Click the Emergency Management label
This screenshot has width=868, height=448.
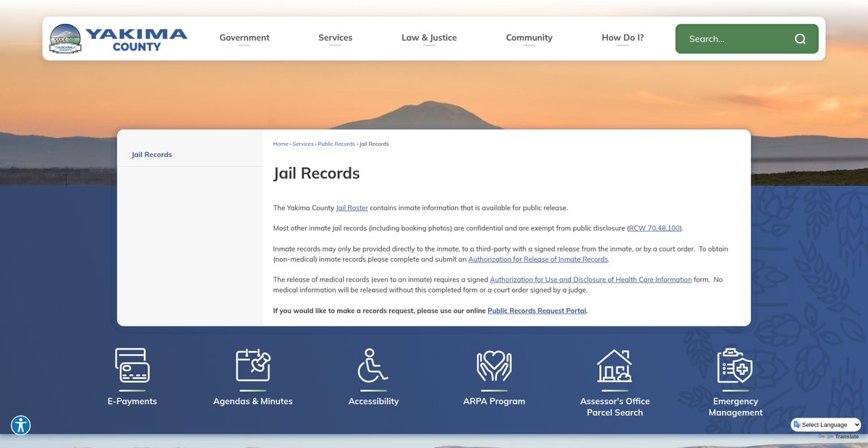(736, 407)
